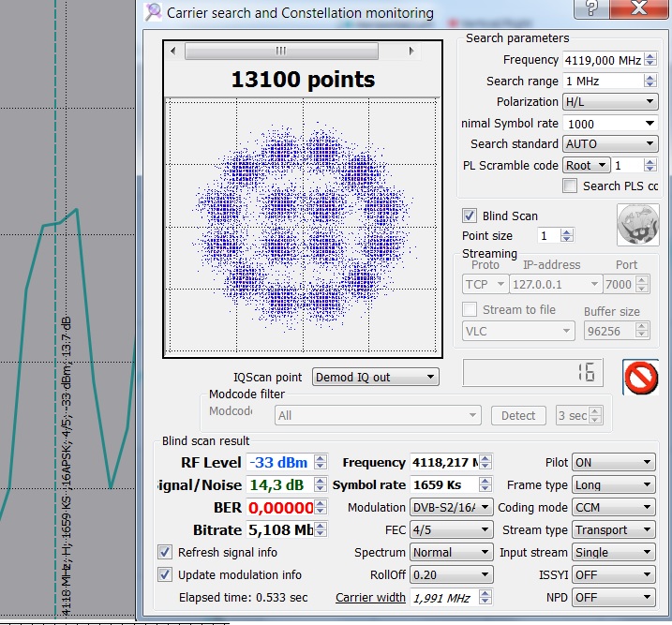Click the 16 numeric display box
This screenshot has height=625, width=672.
pyautogui.click(x=532, y=372)
